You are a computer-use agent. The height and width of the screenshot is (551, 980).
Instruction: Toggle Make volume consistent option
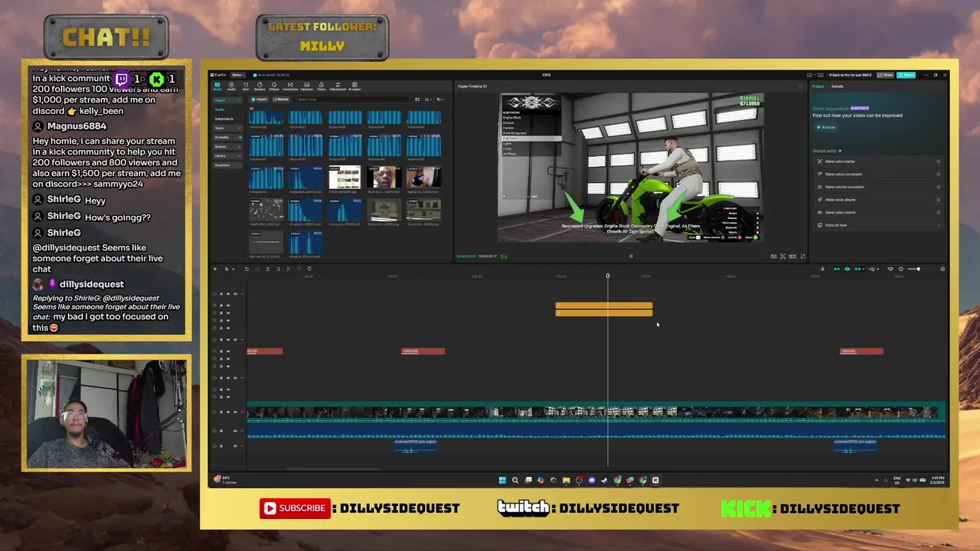939,187
